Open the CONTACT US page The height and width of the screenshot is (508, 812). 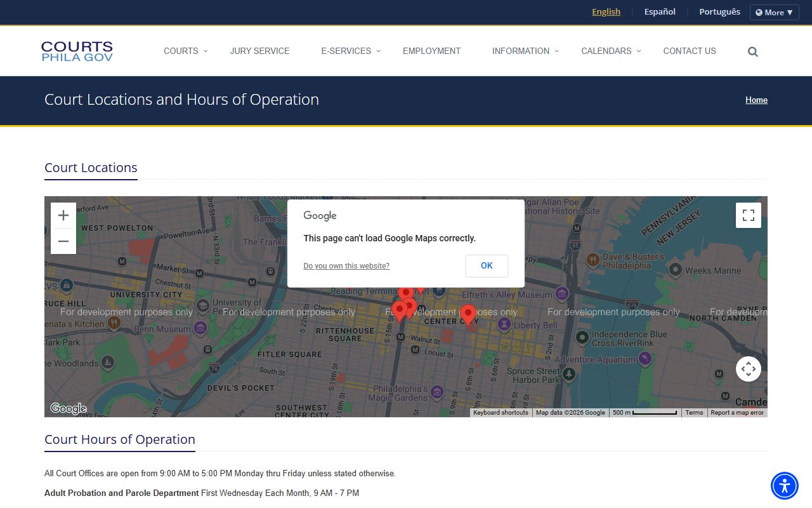pos(690,51)
